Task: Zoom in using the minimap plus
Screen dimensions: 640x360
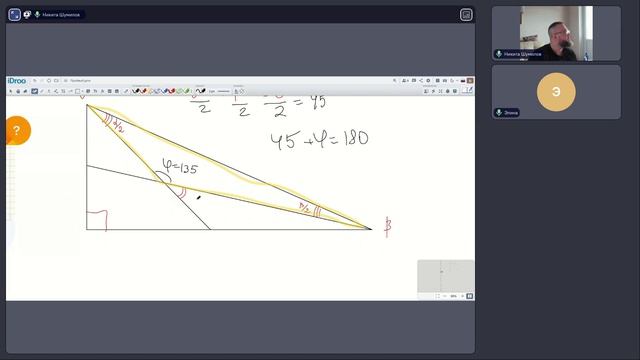Action: pos(462,296)
